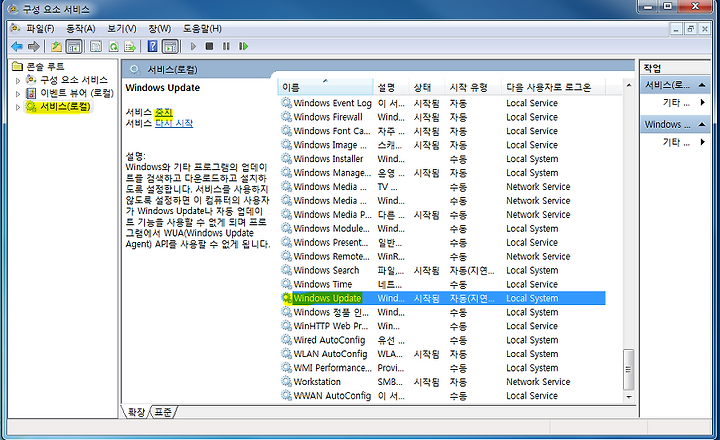Click the Start Service play icon
Viewport: 720px width, 440px height.
pos(193,46)
